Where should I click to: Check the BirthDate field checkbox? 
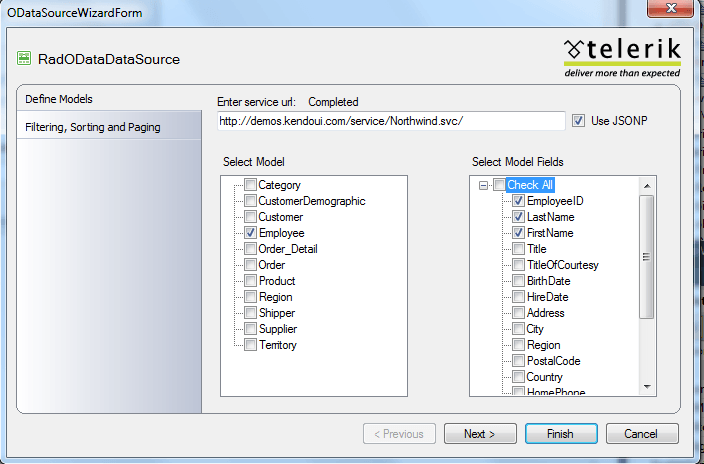click(518, 281)
